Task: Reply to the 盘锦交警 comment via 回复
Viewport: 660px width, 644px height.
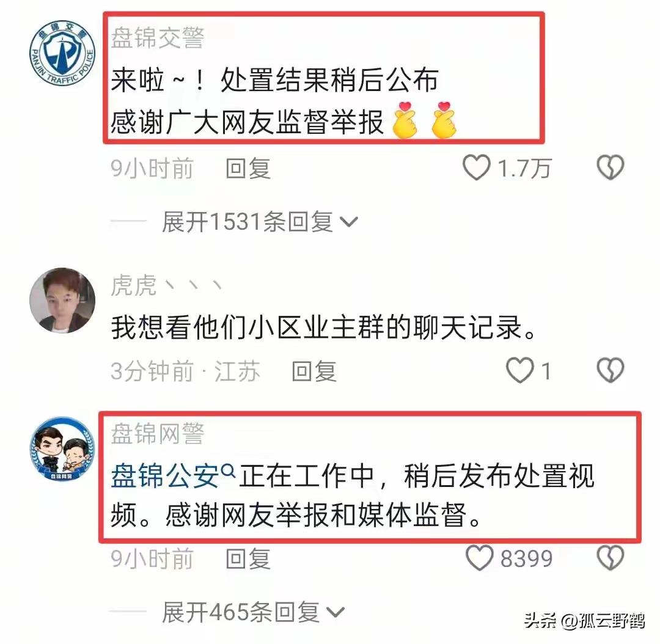Action: 248,169
